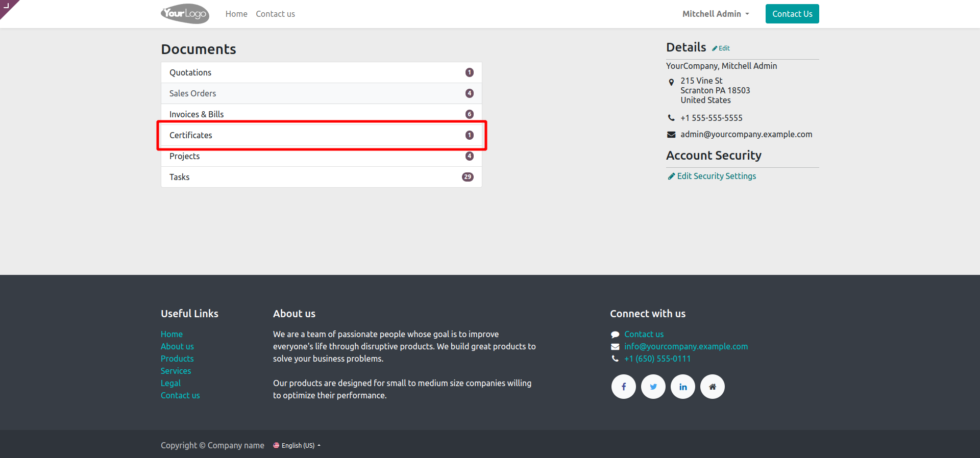Open the Quotations documents row
The image size is (980, 458).
pos(321,72)
